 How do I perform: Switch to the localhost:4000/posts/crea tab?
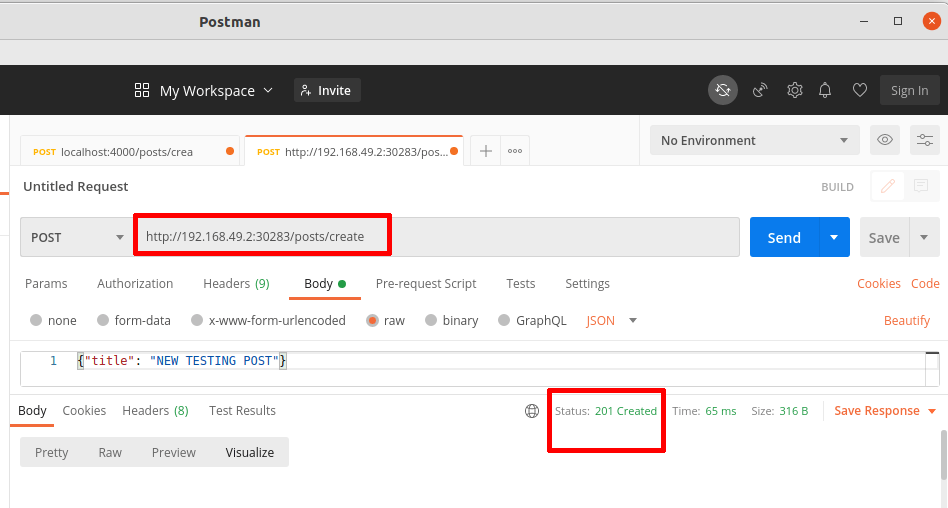click(130, 151)
